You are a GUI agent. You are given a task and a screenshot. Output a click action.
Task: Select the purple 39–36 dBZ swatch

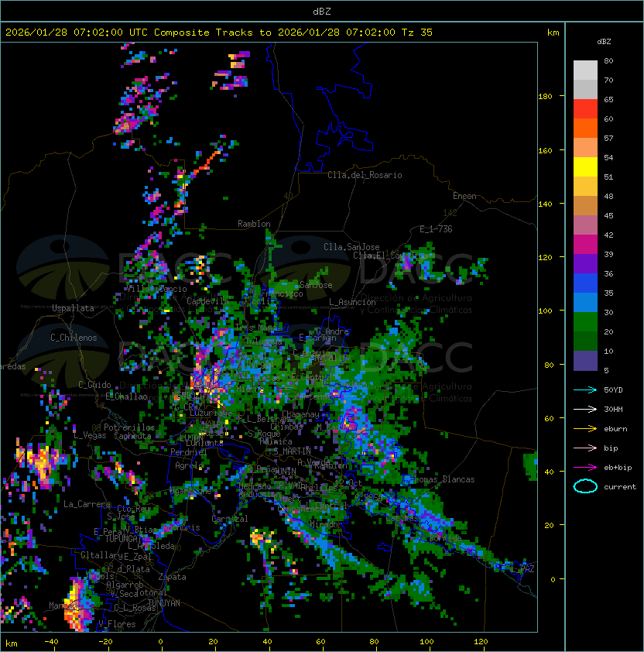(x=585, y=263)
